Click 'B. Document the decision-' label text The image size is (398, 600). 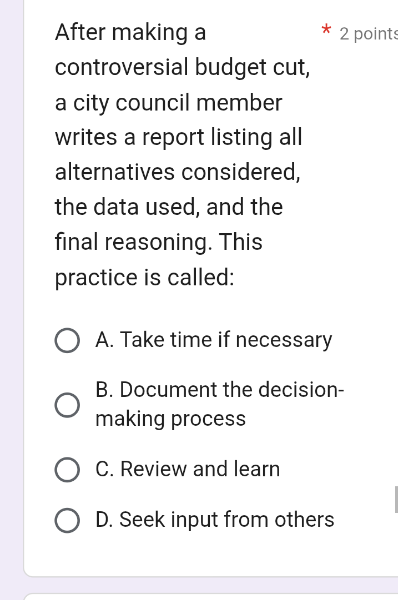coord(220,390)
